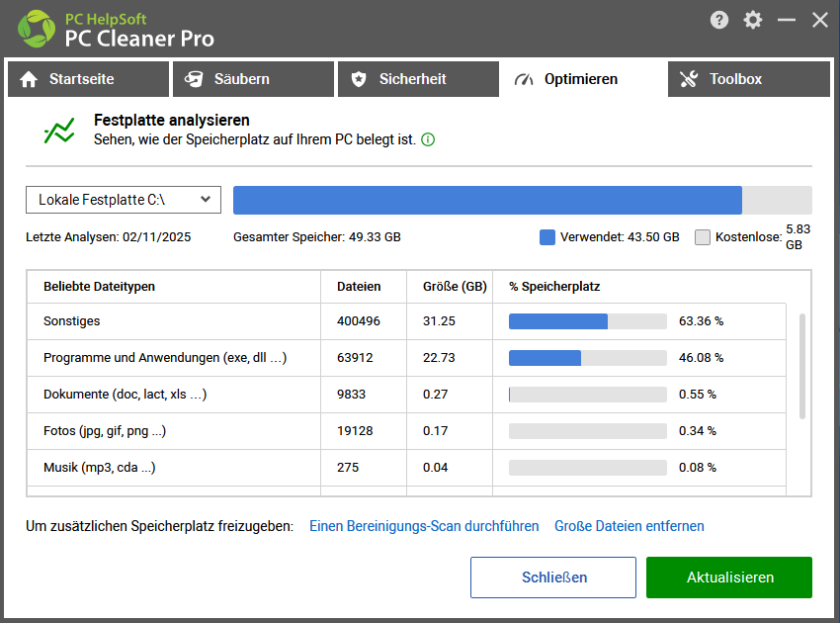Click the home icon on Startseite tab
This screenshot has height=623, width=840.
tap(29, 79)
